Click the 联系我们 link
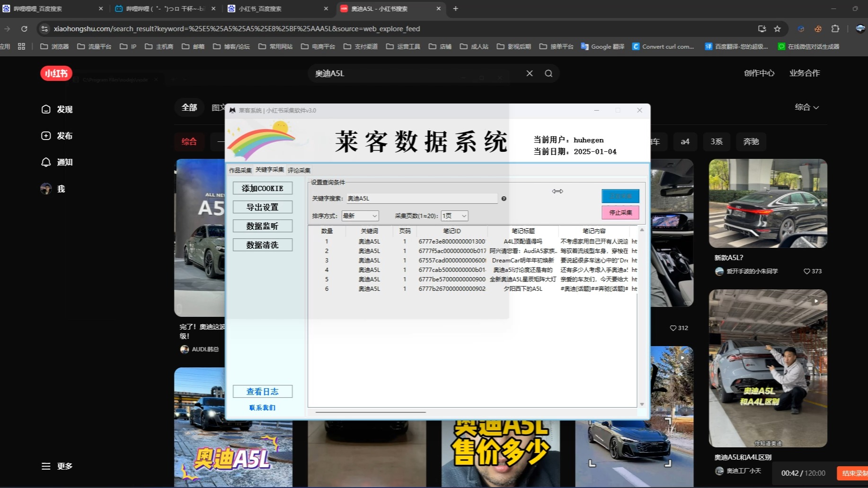 pyautogui.click(x=262, y=408)
